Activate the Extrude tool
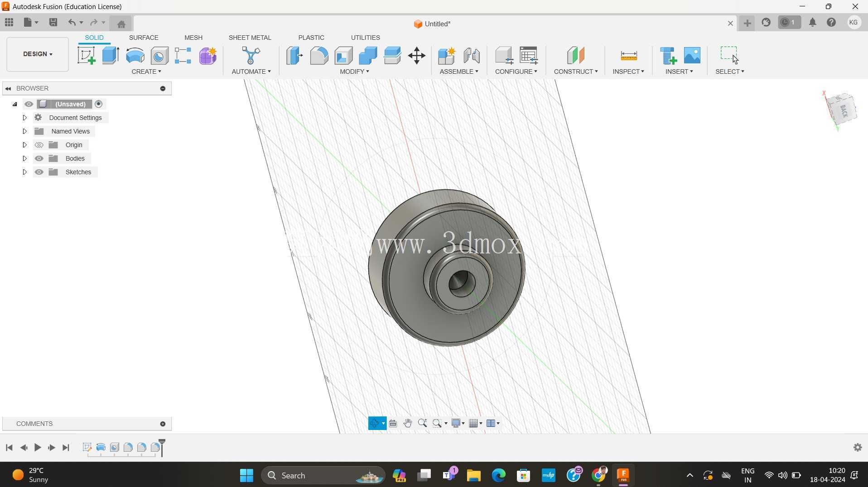This screenshot has width=868, height=487. [111, 56]
